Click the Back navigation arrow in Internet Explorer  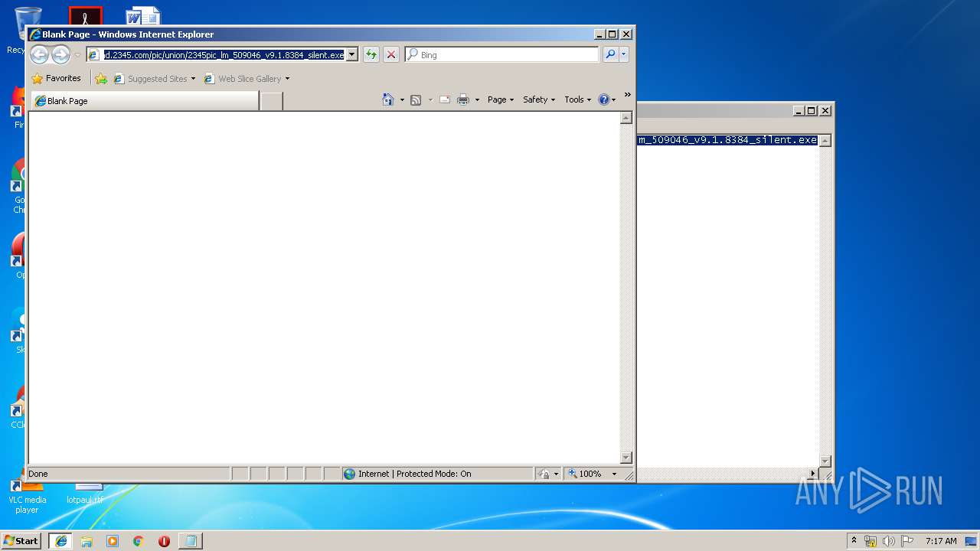(39, 55)
